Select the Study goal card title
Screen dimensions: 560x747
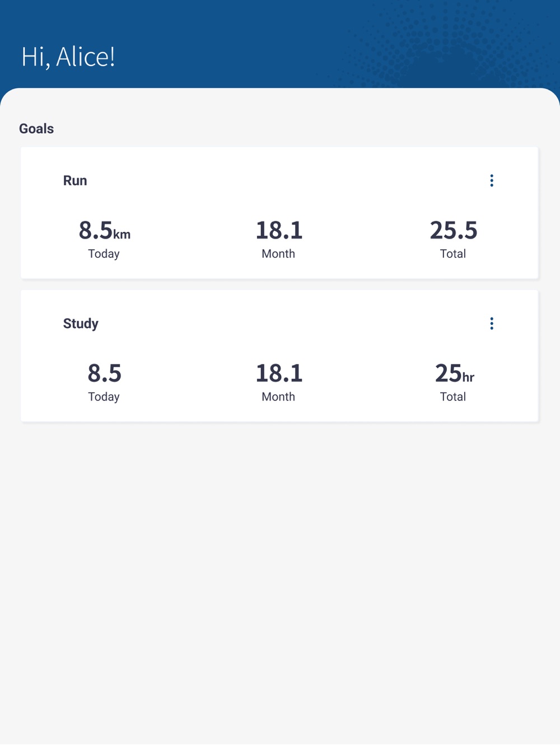(x=81, y=324)
